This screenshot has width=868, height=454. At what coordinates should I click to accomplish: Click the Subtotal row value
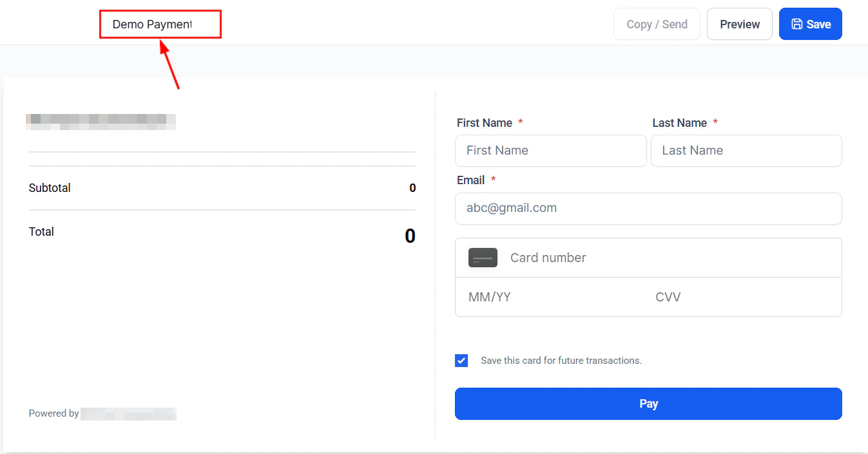pyautogui.click(x=412, y=187)
